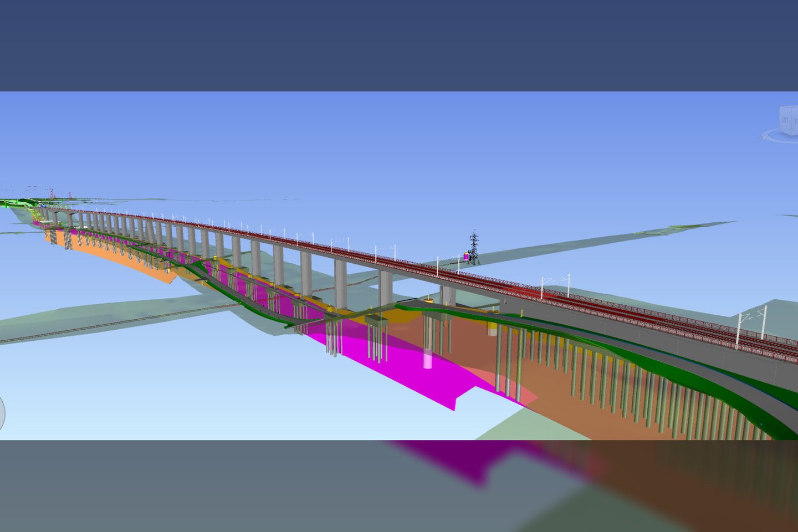This screenshot has height=532, width=798.
Task: Click the ViewCube front face
Action: [x=795, y=121]
